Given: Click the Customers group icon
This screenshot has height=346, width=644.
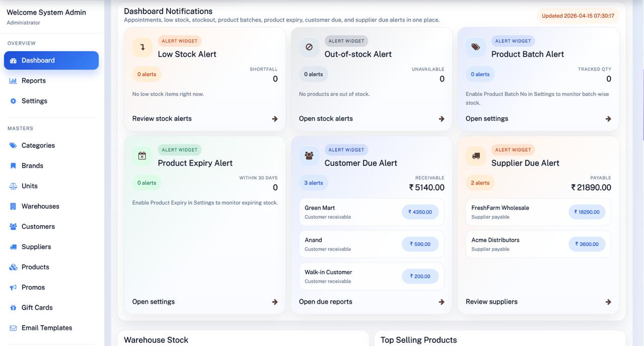Looking at the screenshot, I should 13,226.
